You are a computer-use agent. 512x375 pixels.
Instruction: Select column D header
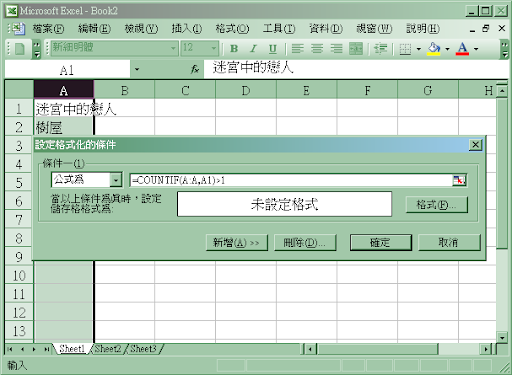tap(246, 90)
